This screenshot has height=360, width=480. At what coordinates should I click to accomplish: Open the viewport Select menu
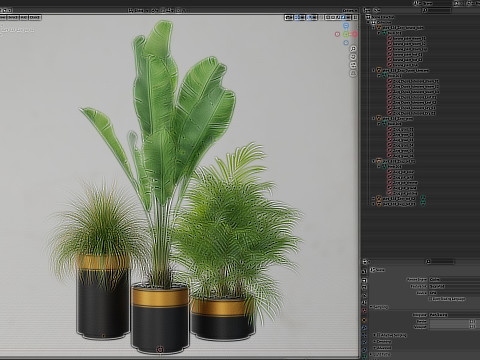pos(13,17)
